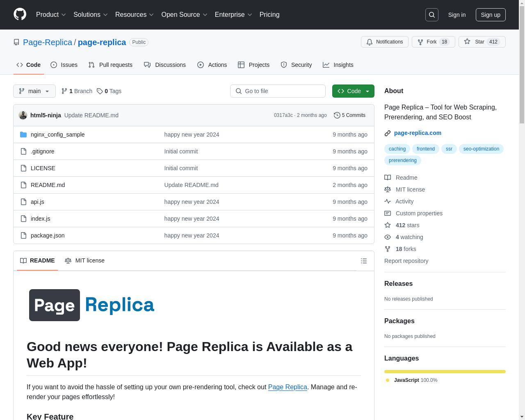Select the MIT license tab in file viewer
Screen dimensions: 525x420
[84, 260]
